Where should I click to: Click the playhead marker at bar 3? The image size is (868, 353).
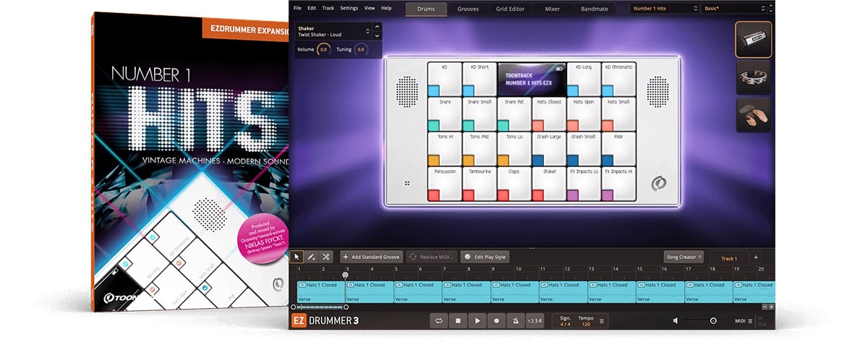(x=346, y=275)
